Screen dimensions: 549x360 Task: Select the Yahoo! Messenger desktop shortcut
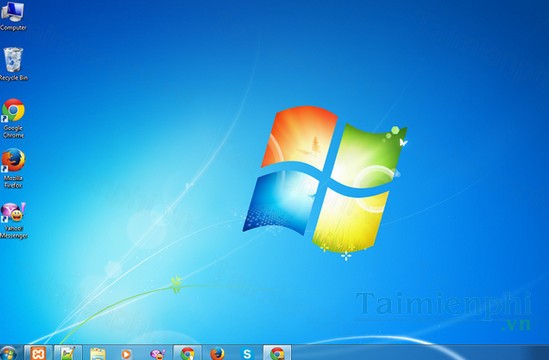click(14, 220)
